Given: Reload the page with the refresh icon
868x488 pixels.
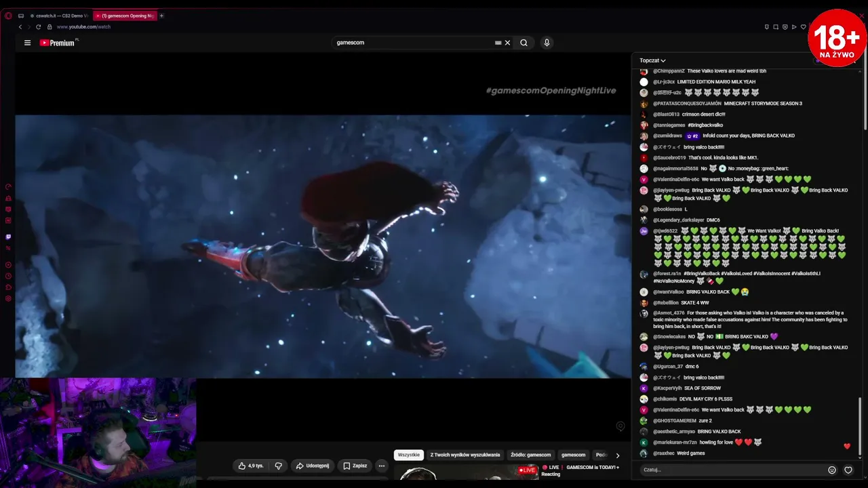Looking at the screenshot, I should [38, 27].
